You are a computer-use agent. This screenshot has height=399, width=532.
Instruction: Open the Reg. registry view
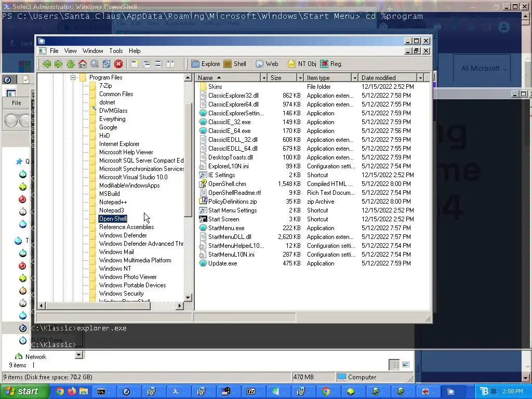[331, 64]
